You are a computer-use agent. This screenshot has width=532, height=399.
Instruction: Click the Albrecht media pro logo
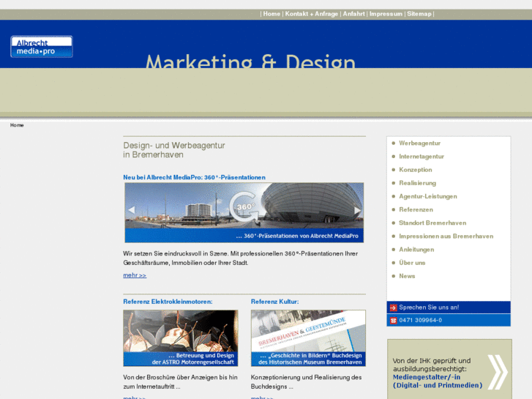coord(42,47)
